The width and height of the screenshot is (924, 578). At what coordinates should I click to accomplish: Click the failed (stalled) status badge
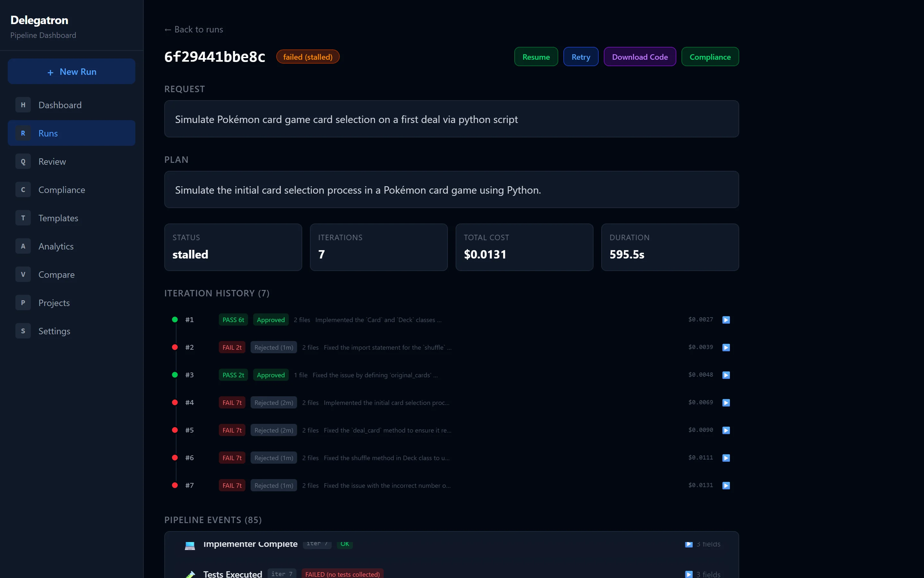pos(308,57)
